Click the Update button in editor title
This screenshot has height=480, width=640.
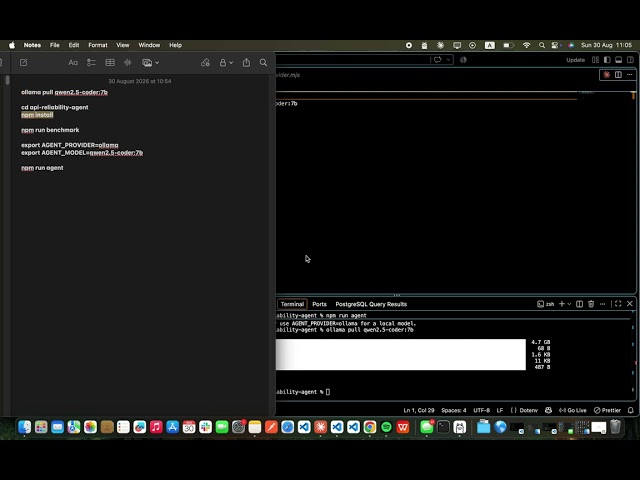coord(576,60)
